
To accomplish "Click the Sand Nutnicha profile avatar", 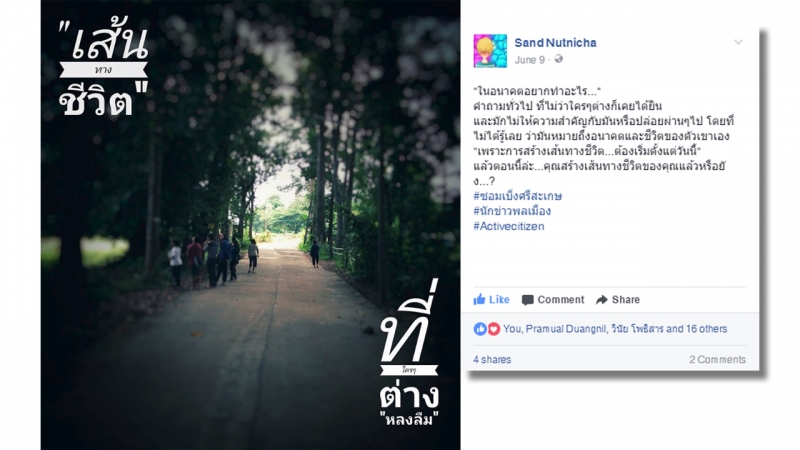I will [490, 51].
